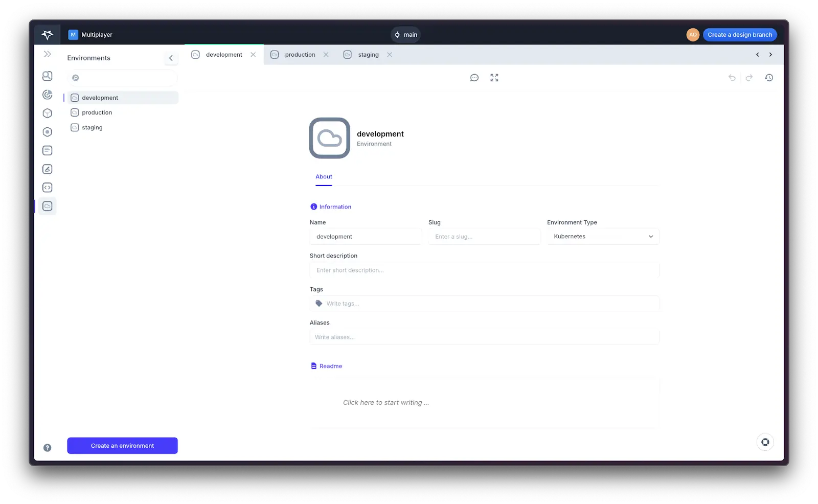This screenshot has width=818, height=504.
Task: Click Create an environment button
Action: 122,446
